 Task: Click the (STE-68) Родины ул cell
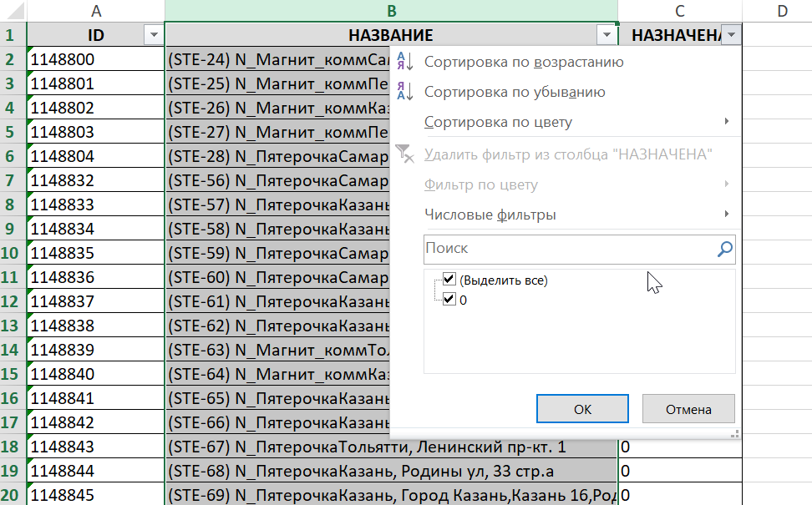point(392,470)
